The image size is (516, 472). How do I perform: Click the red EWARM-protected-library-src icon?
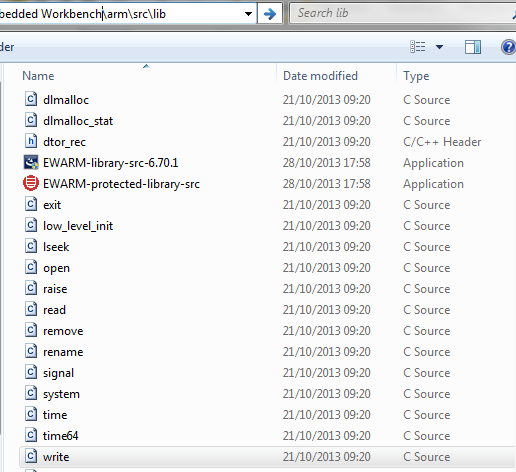[x=31, y=183]
